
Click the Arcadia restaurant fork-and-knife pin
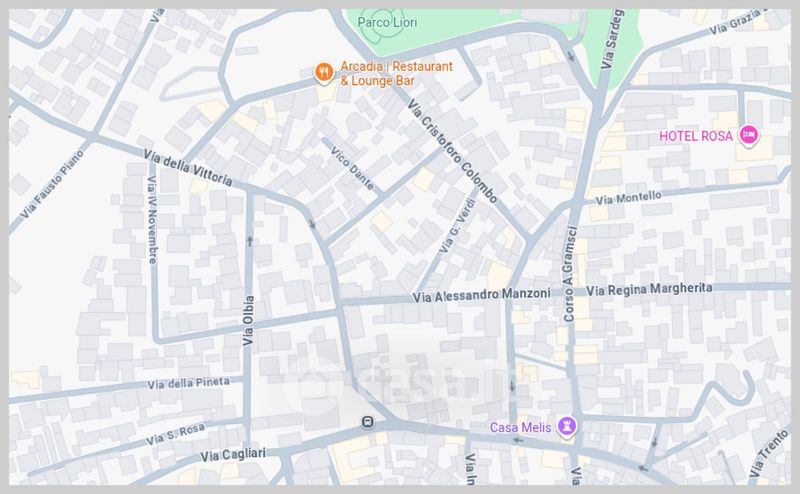click(323, 72)
